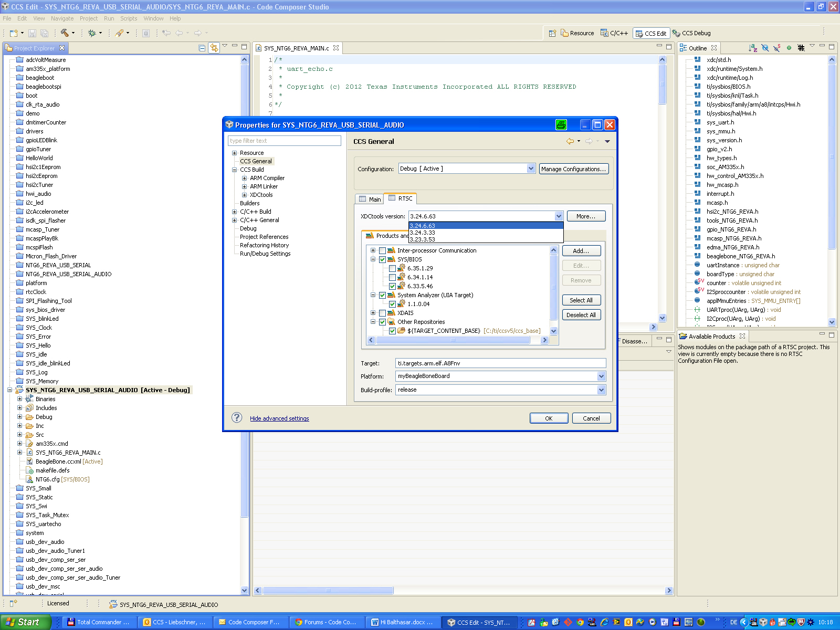Image resolution: width=840 pixels, height=630 pixels.
Task: Close the Project Explorer view tab
Action: tap(62, 48)
